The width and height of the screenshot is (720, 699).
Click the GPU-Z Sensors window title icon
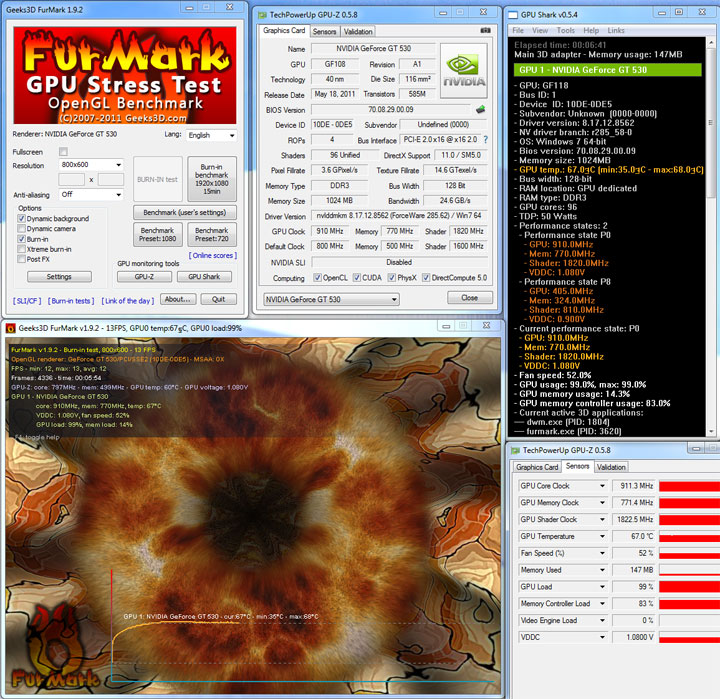[x=515, y=451]
